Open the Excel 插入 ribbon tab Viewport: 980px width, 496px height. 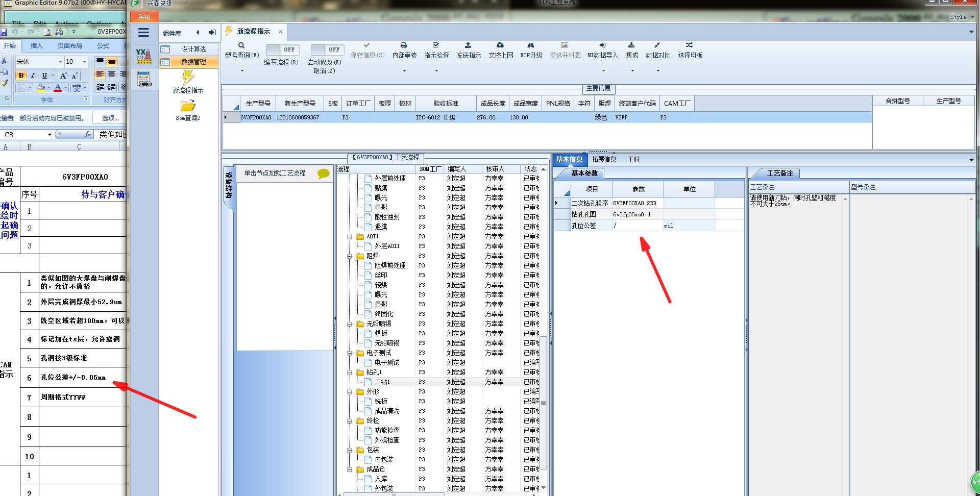(x=37, y=45)
